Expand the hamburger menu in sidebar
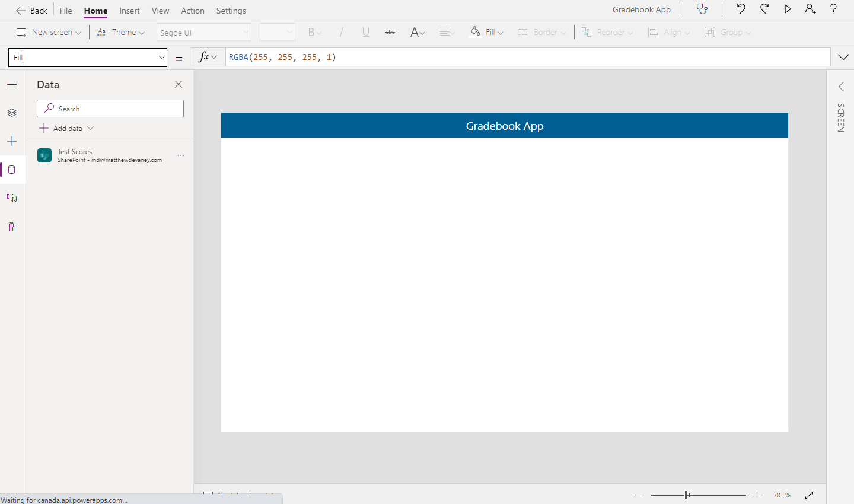The height and width of the screenshot is (504, 854). click(x=12, y=84)
